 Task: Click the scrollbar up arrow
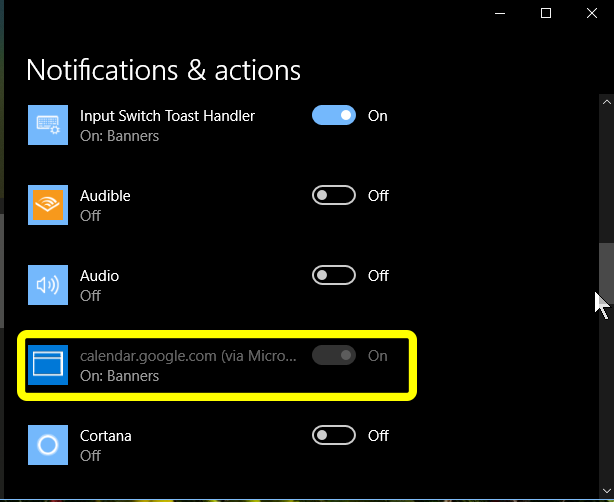pyautogui.click(x=604, y=101)
